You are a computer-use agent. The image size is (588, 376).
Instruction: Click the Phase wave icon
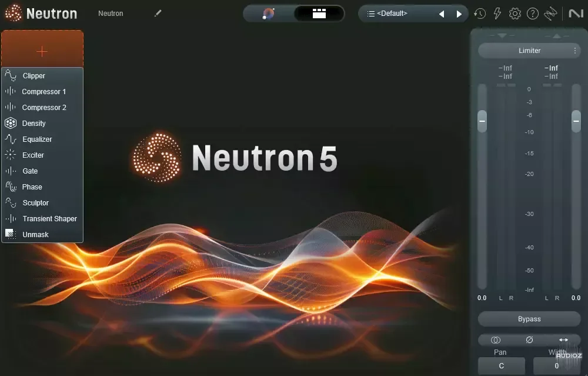(11, 187)
